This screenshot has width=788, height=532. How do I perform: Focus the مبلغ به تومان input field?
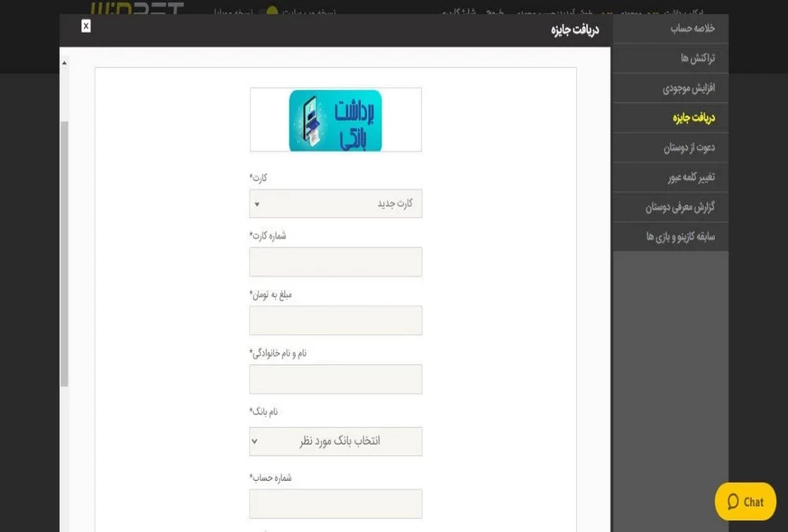(x=336, y=320)
